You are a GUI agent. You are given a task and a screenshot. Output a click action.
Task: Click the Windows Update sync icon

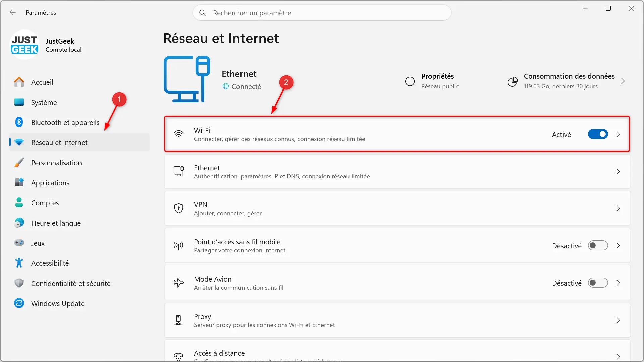pos(19,303)
